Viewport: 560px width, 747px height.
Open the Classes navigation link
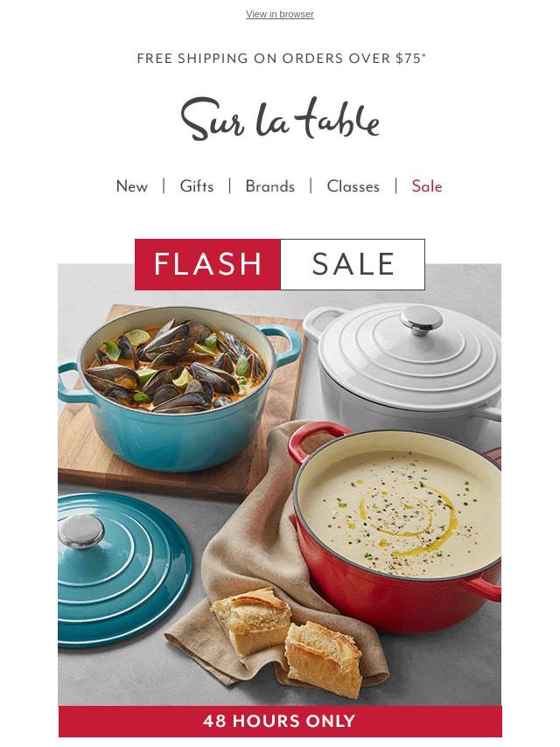(x=353, y=186)
